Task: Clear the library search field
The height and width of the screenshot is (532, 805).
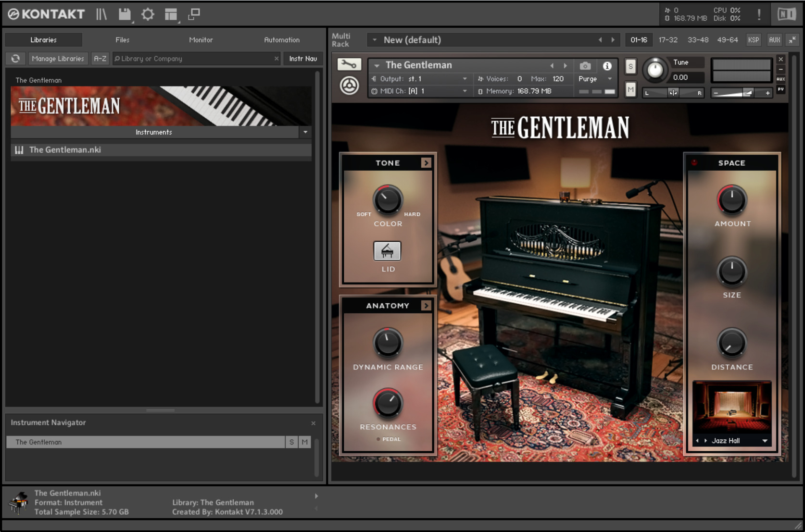Action: (x=277, y=59)
